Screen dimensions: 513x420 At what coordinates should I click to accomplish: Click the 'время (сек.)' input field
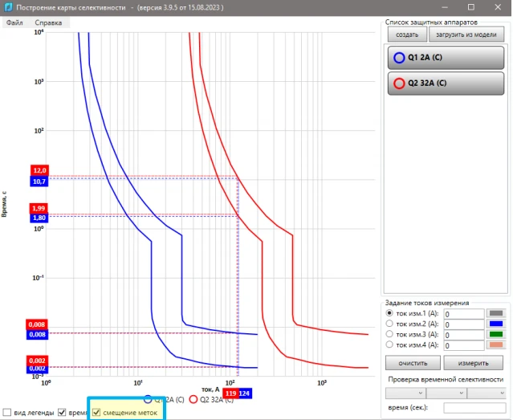click(474, 408)
